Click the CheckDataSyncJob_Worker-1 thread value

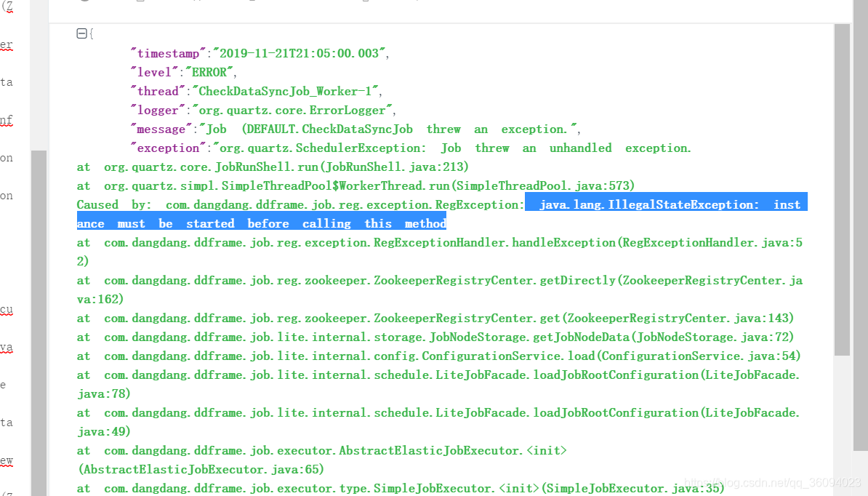pyautogui.click(x=285, y=91)
